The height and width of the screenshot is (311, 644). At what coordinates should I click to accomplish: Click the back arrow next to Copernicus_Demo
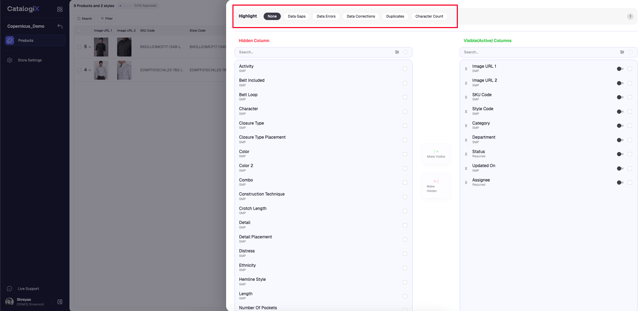point(60,26)
